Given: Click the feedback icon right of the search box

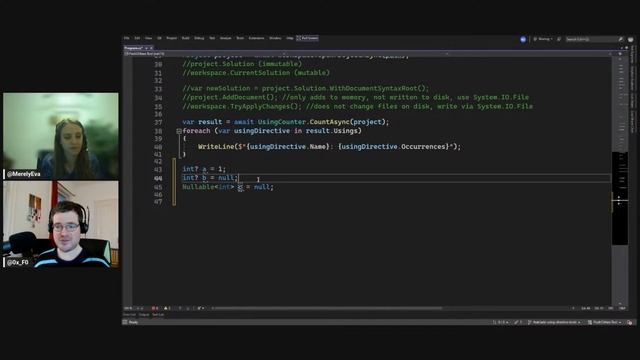Looking at the screenshot, I should [631, 39].
